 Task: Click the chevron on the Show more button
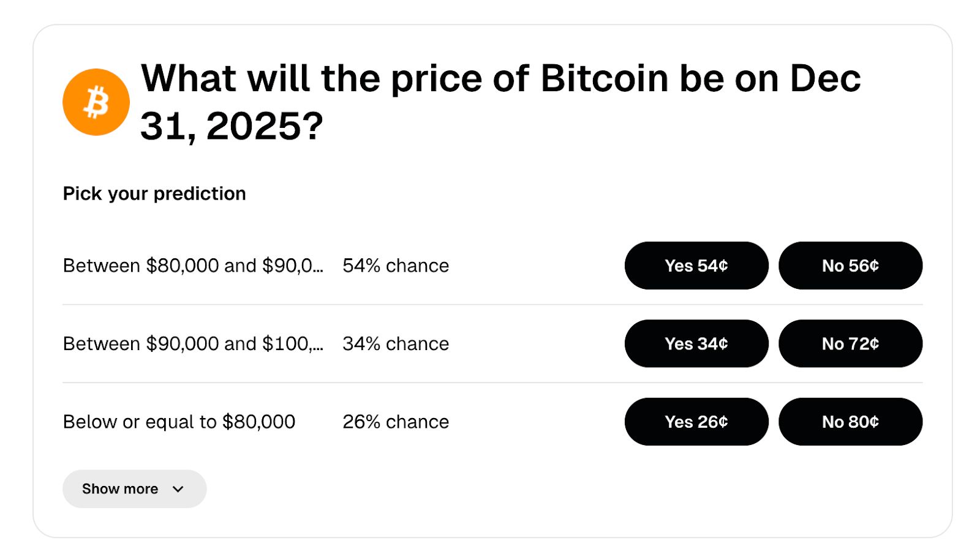[178, 488]
